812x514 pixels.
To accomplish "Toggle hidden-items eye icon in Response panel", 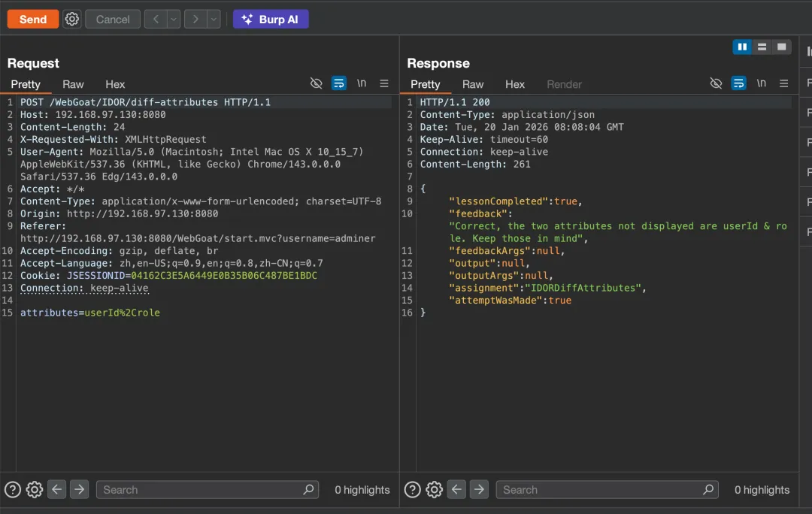I will 716,83.
